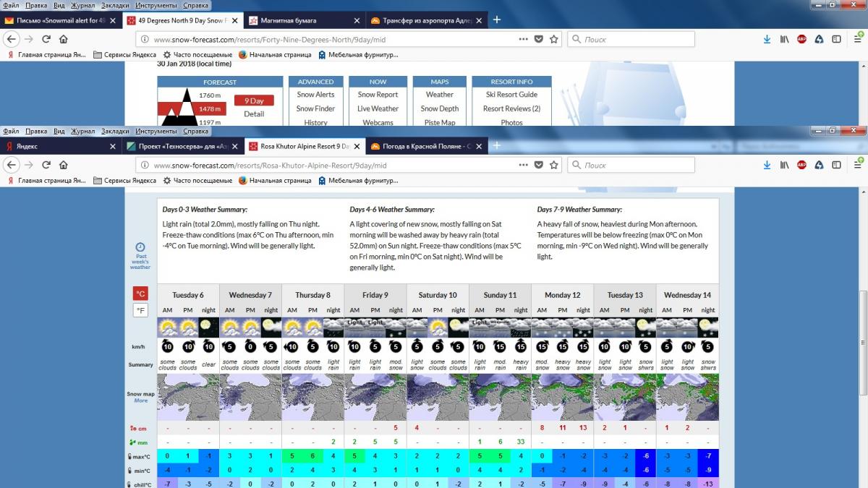Image resolution: width=868 pixels, height=488 pixels.
Task: Open home page in Rosa Khutor window
Action: coord(64,165)
